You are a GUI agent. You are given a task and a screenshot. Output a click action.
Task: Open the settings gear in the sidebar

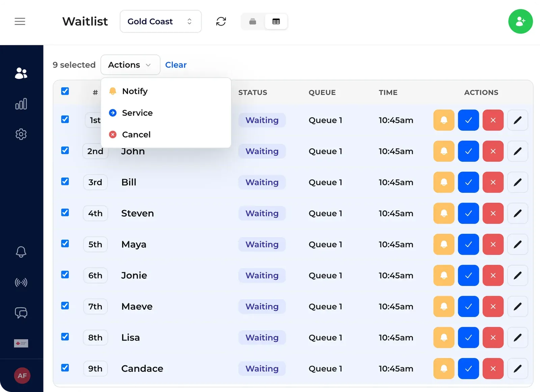[x=21, y=134]
